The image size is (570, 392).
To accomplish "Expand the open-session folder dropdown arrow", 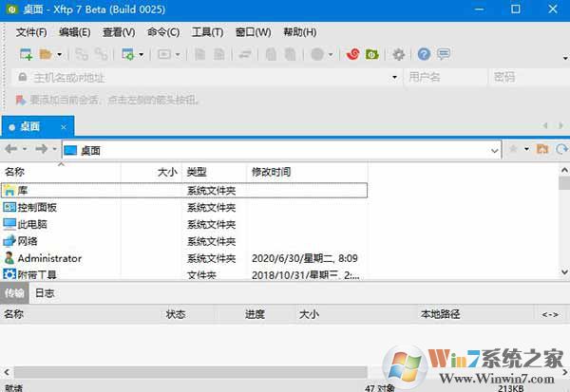I will tap(59, 55).
